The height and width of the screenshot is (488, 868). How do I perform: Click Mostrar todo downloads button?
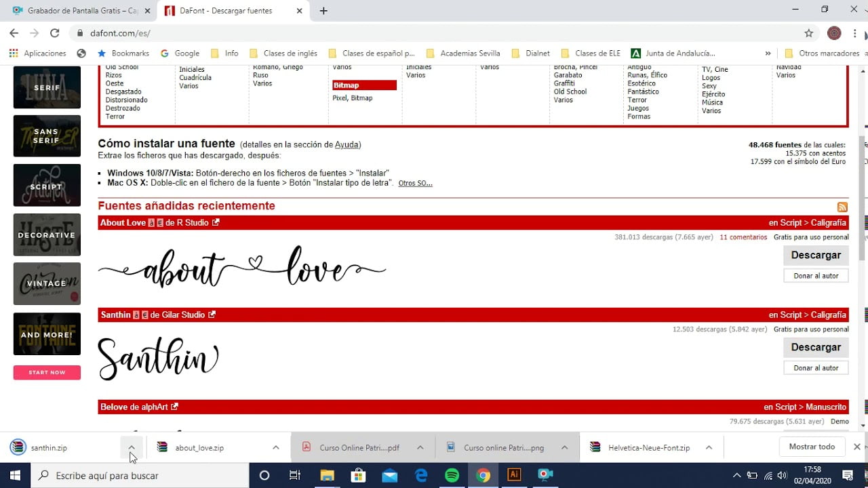(812, 447)
